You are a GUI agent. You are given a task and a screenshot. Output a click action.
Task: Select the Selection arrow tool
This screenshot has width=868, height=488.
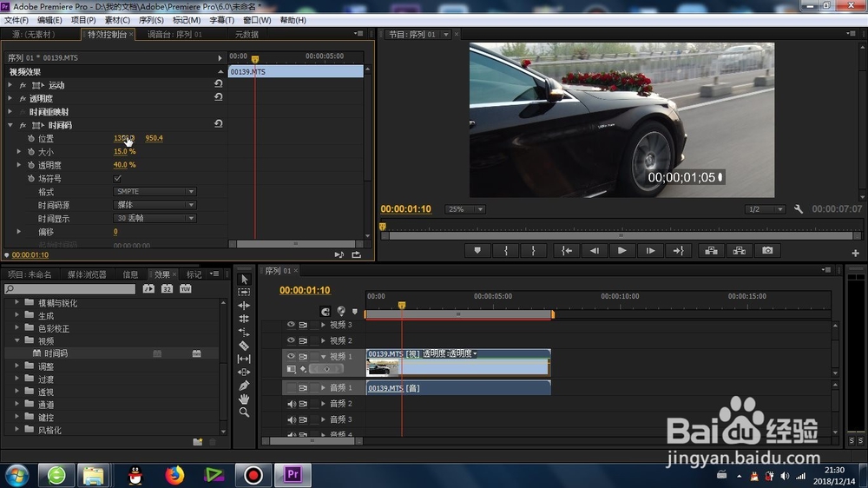coord(244,280)
